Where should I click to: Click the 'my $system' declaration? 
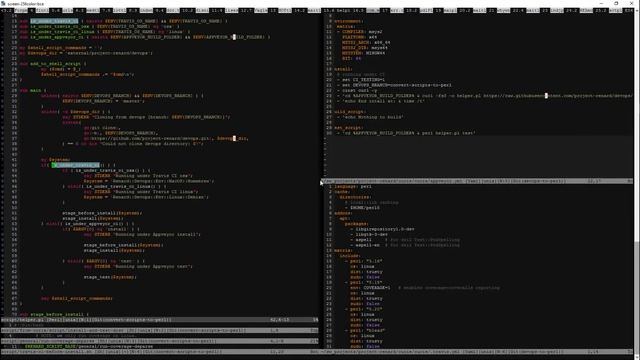coord(56,160)
